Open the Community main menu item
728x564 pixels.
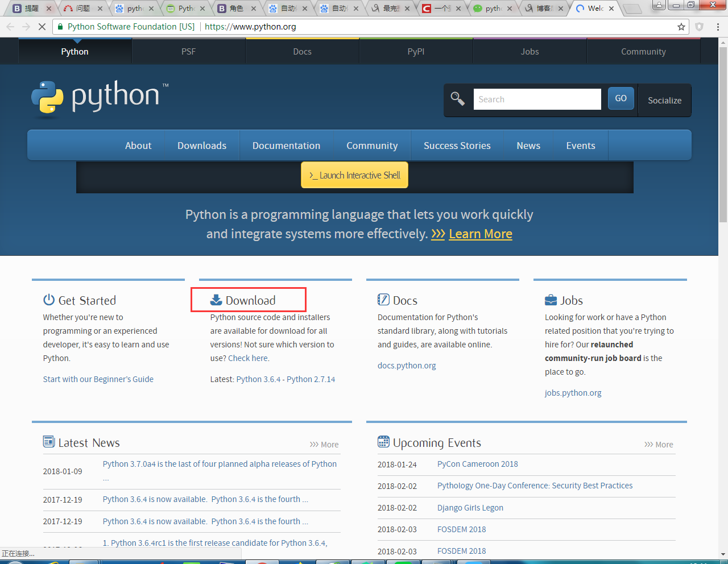[x=372, y=146]
